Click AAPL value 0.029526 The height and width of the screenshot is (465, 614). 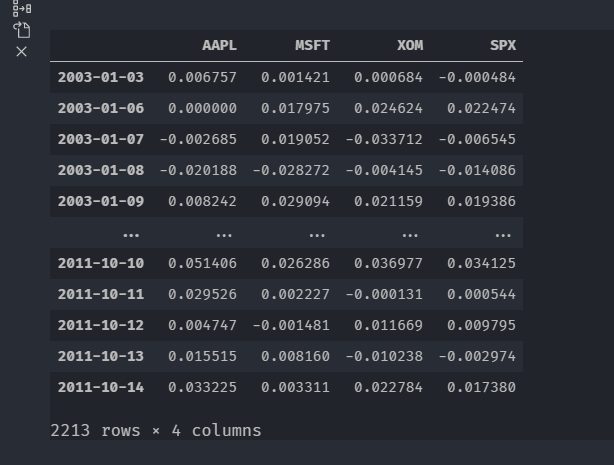(x=202, y=294)
